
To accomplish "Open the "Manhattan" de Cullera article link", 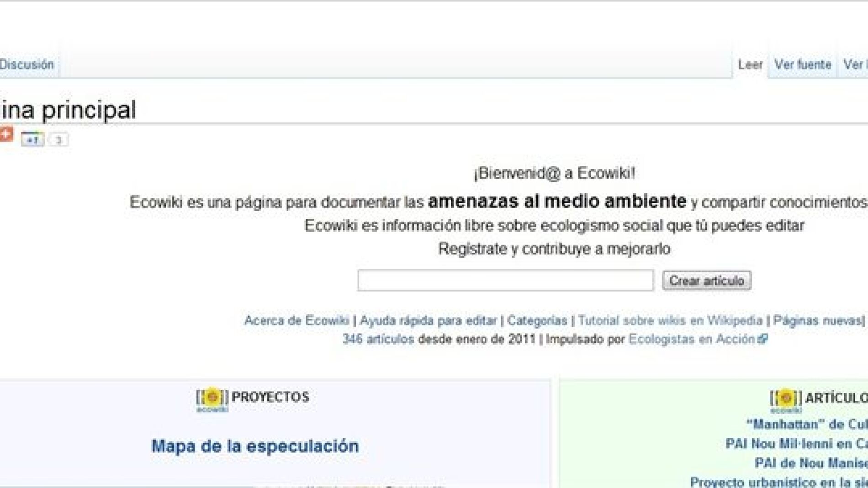I will [807, 424].
